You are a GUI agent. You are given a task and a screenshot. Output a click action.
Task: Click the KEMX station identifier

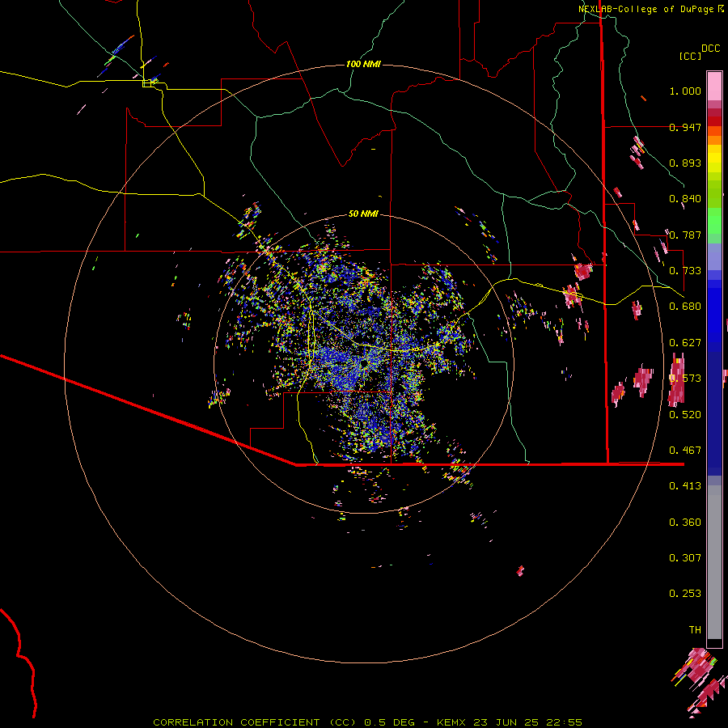click(451, 722)
